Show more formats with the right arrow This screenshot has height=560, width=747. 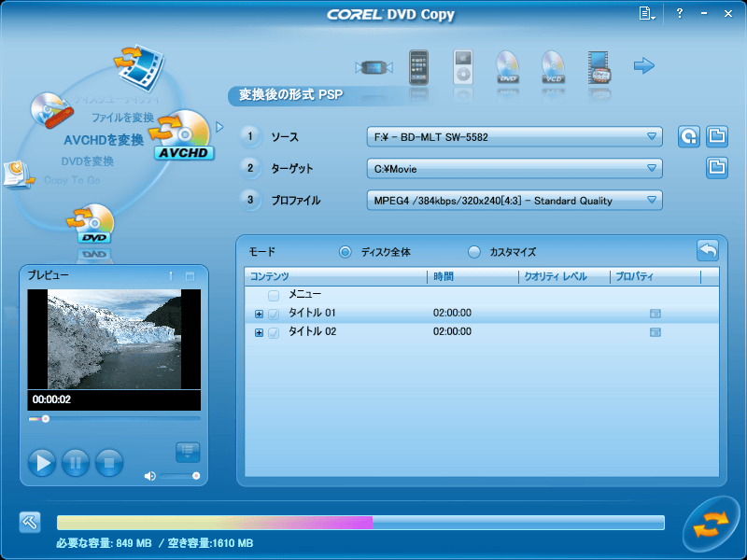click(643, 65)
